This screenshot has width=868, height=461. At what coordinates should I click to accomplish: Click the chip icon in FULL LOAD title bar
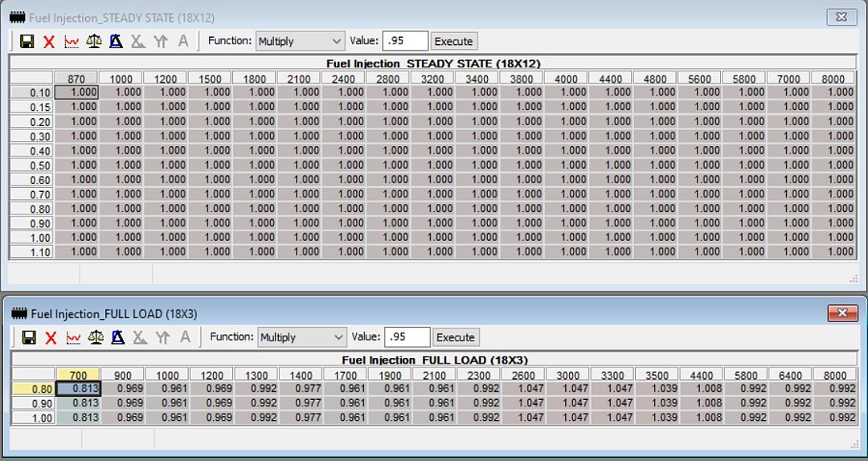19,314
